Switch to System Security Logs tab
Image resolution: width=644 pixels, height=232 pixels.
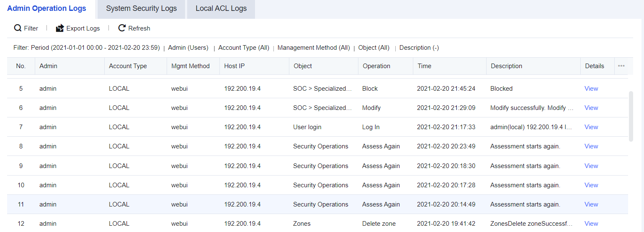[x=141, y=8]
